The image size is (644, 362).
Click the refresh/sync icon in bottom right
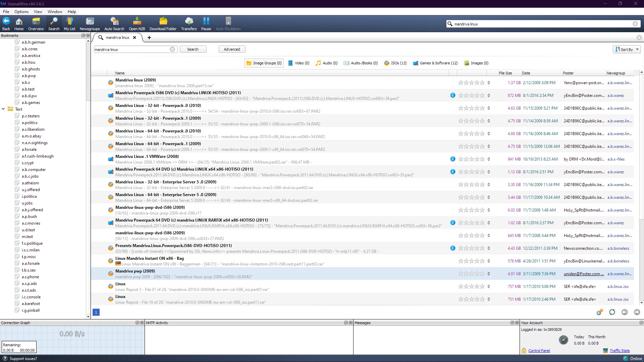coord(612,312)
